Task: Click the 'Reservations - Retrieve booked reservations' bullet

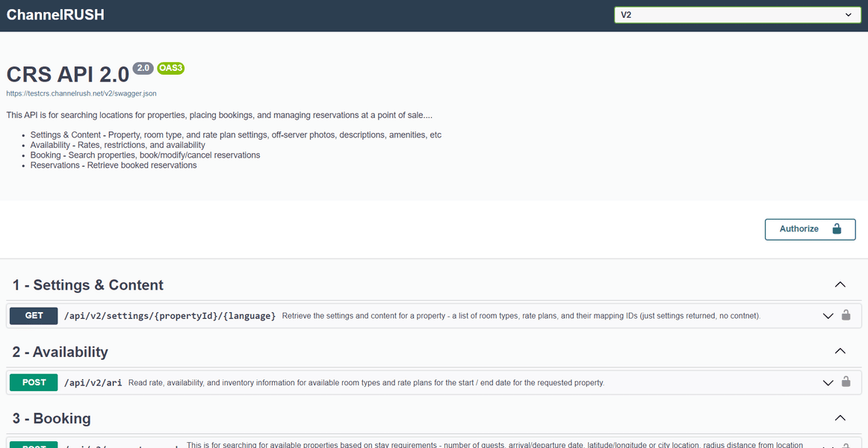Action: tap(114, 165)
